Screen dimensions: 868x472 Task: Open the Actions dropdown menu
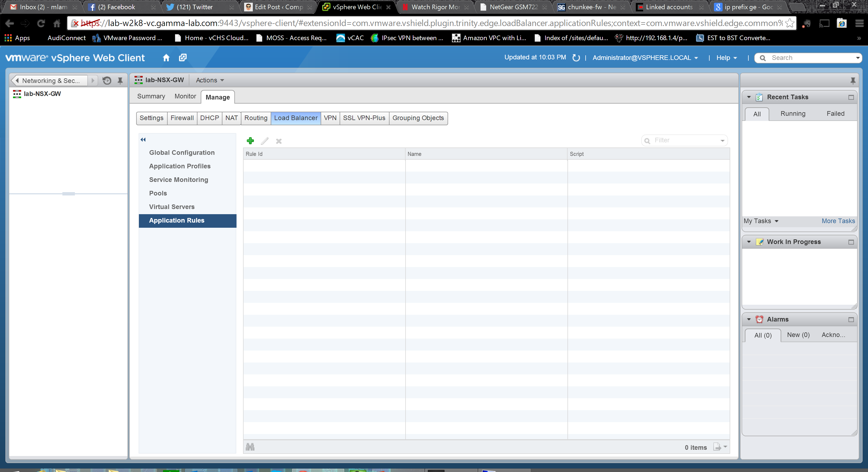[x=210, y=80]
